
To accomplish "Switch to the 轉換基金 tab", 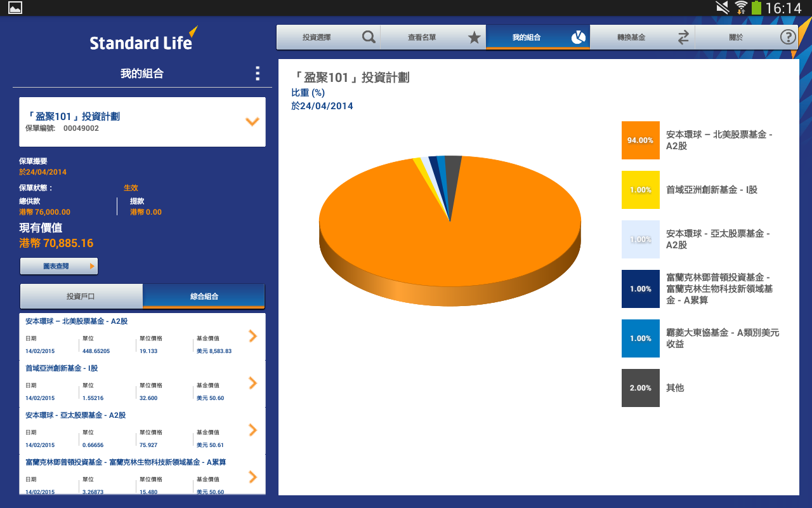I will pos(643,37).
